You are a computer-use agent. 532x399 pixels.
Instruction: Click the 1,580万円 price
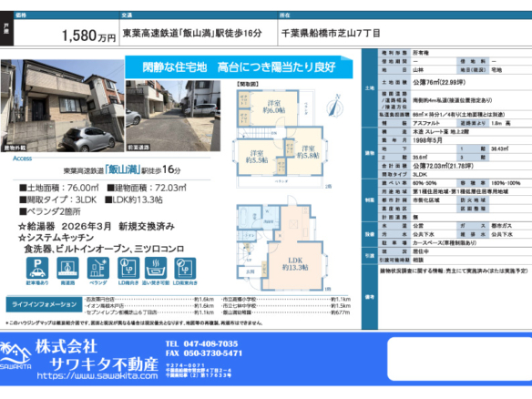click(89, 36)
